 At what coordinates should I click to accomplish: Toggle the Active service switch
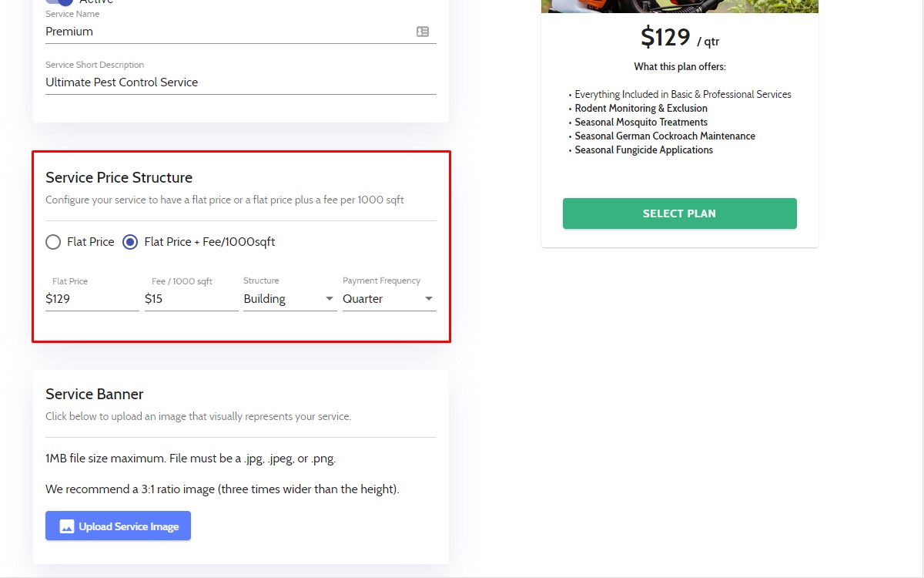pos(59,2)
